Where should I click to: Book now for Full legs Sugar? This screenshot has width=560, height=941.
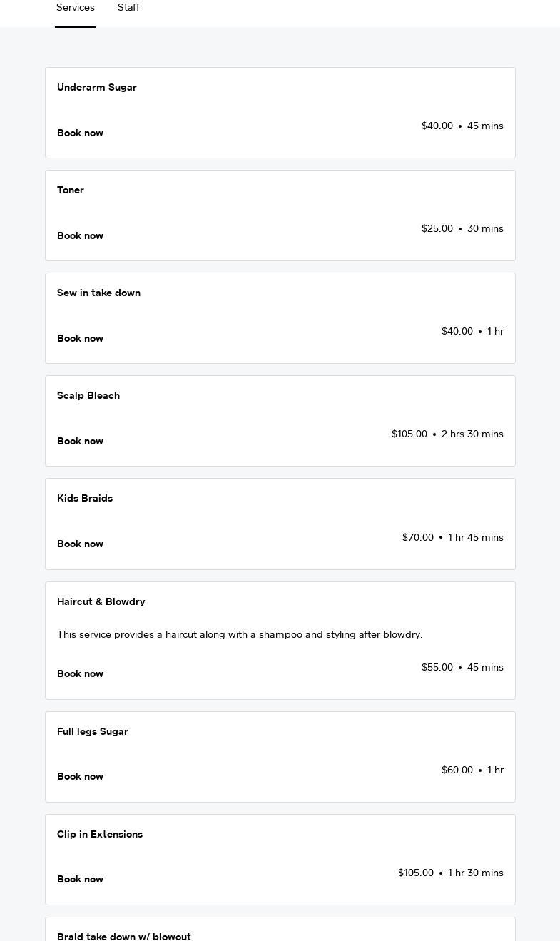coord(80,777)
